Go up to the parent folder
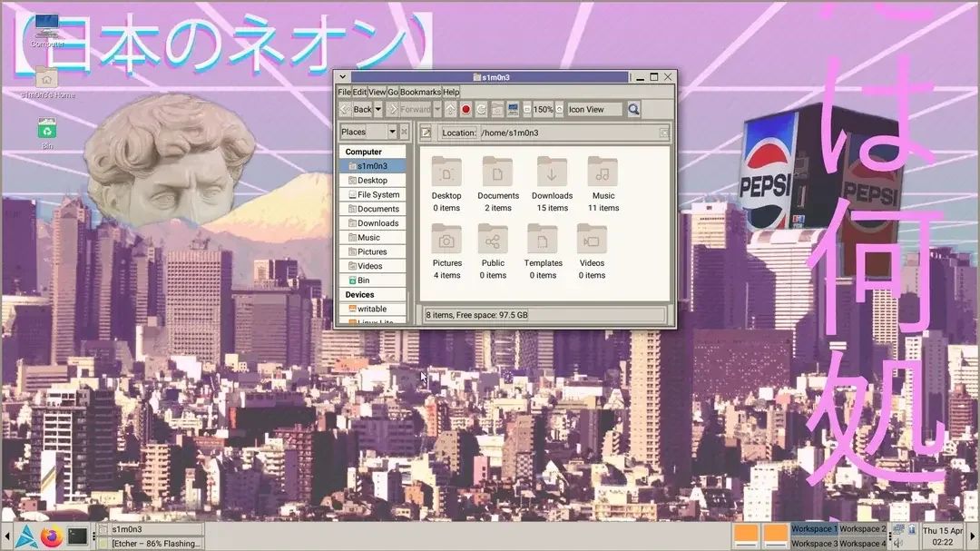 point(450,110)
